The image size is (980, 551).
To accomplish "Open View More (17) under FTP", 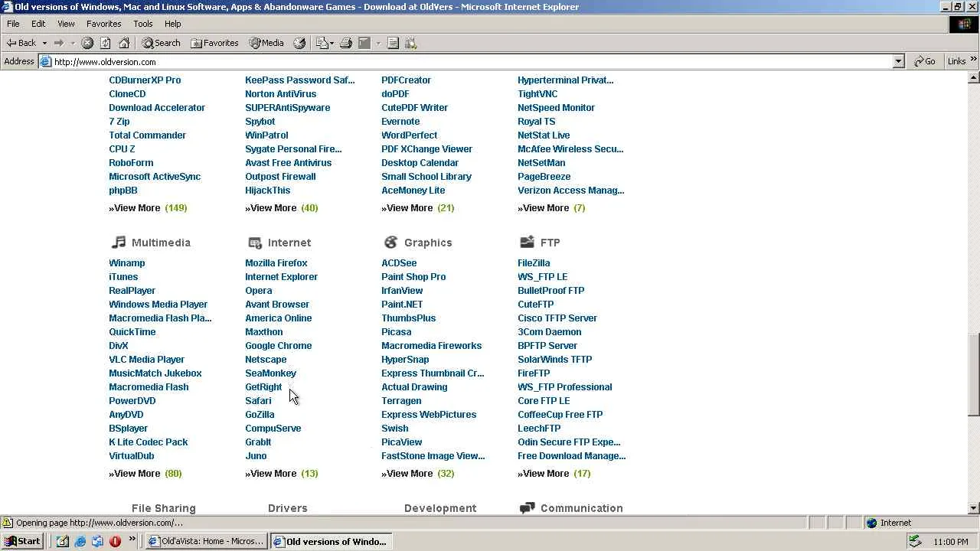I will click(554, 474).
